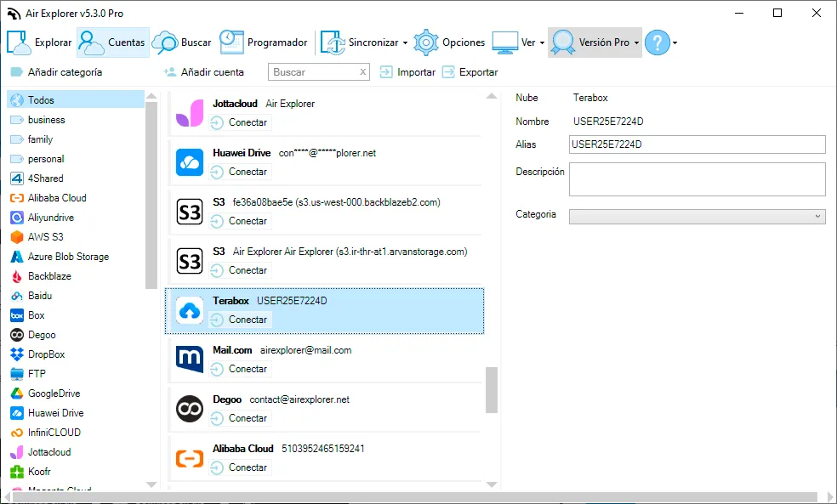Click Añadir categoría
837x504 pixels.
pos(57,72)
